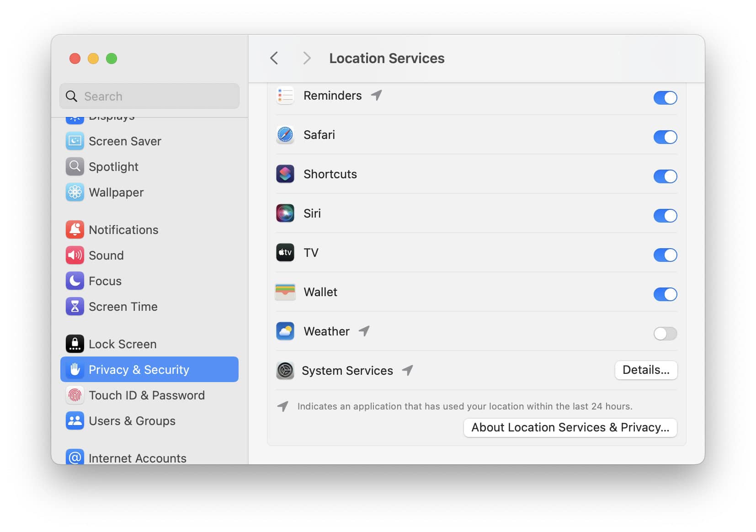Click the Screen Time label
This screenshot has height=532, width=756.
click(x=123, y=306)
